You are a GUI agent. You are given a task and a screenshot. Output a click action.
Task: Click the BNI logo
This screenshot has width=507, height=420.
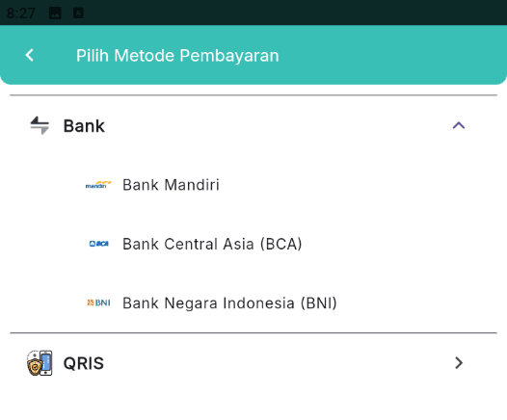[x=98, y=302]
